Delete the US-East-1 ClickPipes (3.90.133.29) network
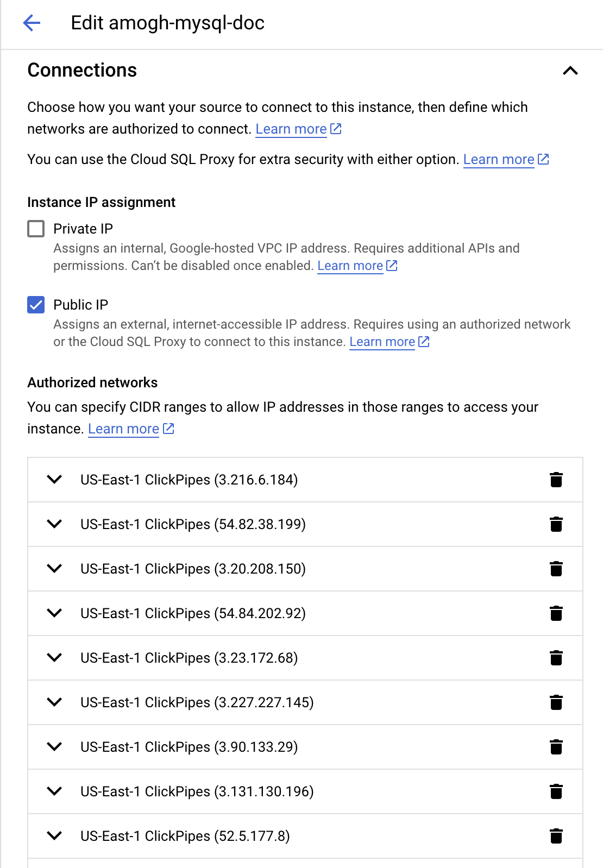This screenshot has width=603, height=868. pyautogui.click(x=557, y=747)
